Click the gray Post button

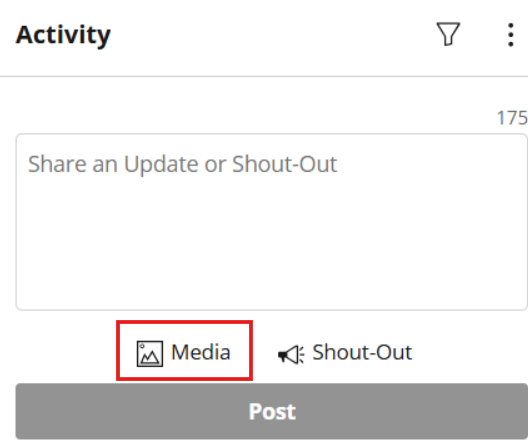point(272,411)
